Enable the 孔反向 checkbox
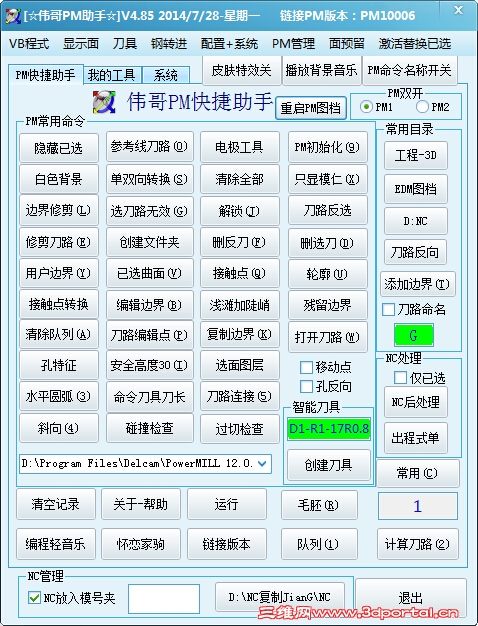The width and height of the screenshot is (478, 626). [x=306, y=386]
